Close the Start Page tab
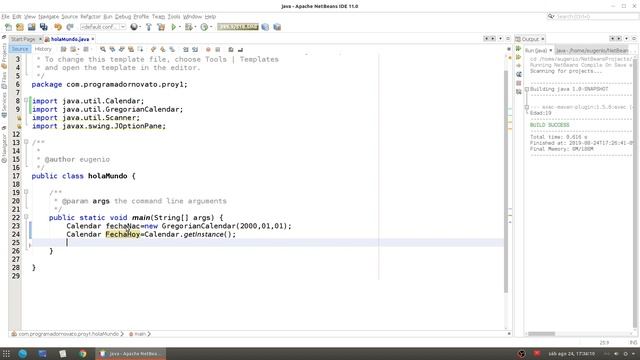 40,39
